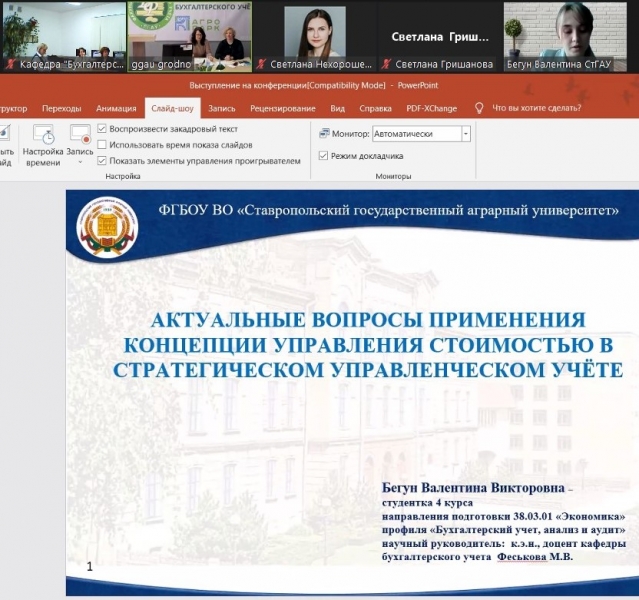Click the monitor icon beside Монитор label

[324, 133]
